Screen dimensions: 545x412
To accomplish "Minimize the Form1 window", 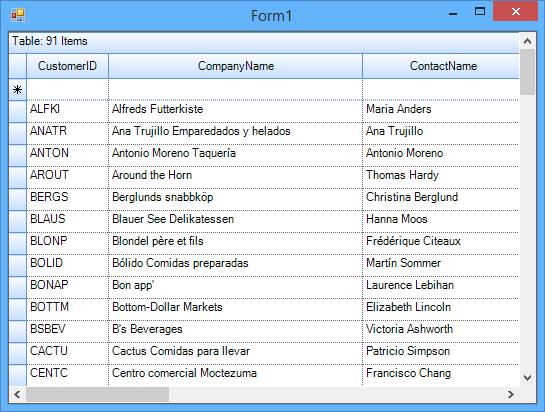I will (x=453, y=13).
